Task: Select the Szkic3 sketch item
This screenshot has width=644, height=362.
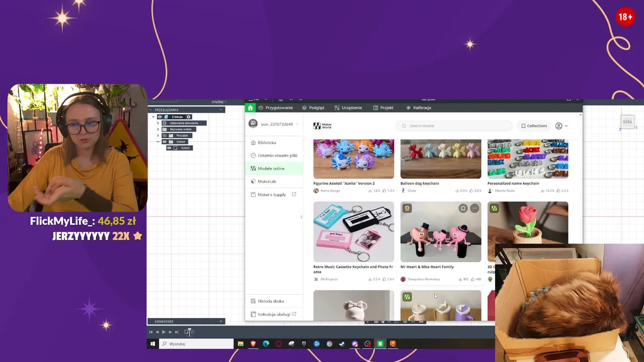Action: pyautogui.click(x=185, y=148)
